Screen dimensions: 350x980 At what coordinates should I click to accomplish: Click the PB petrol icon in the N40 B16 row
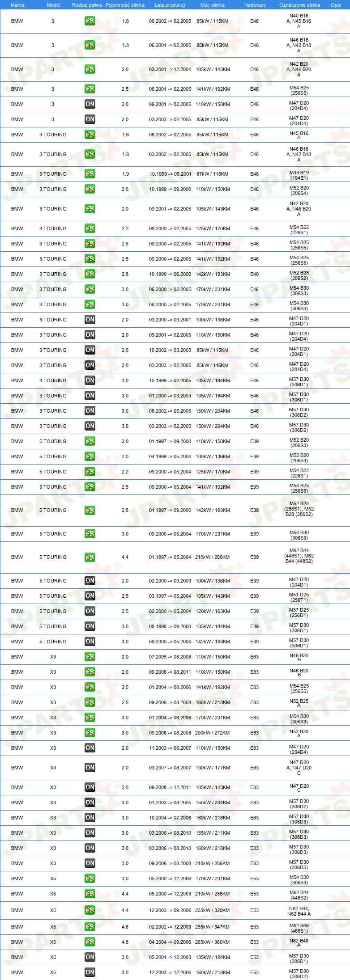90,21
